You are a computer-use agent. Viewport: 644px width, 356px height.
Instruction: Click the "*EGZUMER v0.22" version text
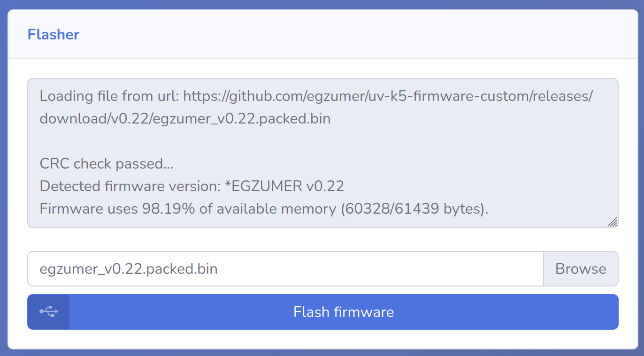coord(284,186)
